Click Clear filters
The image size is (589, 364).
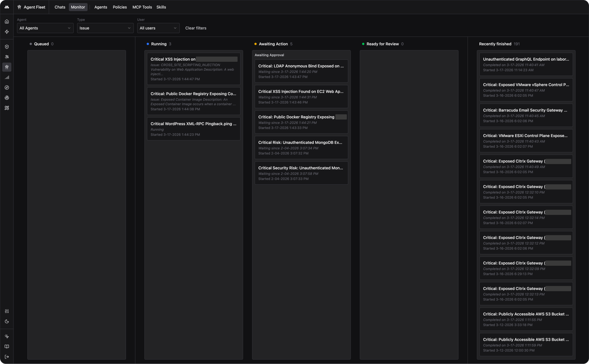tap(196, 28)
